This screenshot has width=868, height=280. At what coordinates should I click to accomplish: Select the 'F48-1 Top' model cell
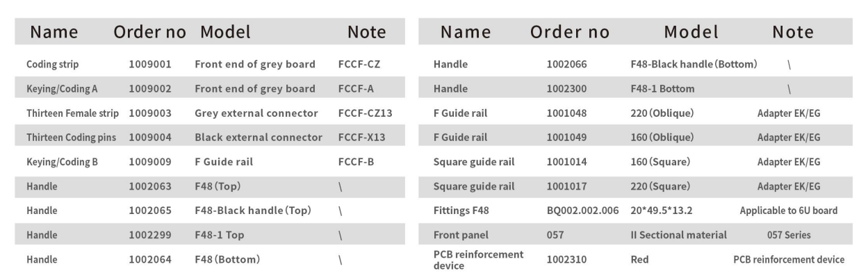[221, 236]
